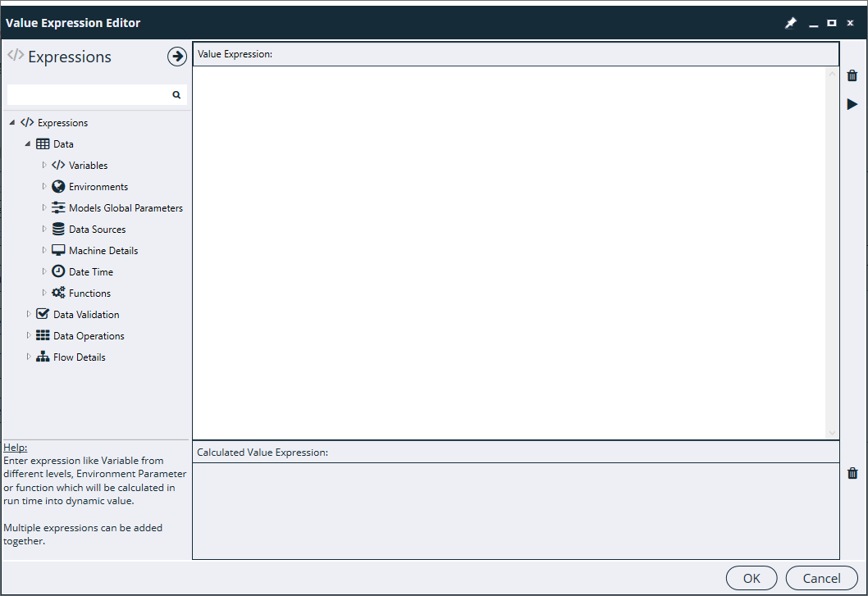The height and width of the screenshot is (596, 868).
Task: Click the Data Sources database icon
Action: click(x=58, y=230)
